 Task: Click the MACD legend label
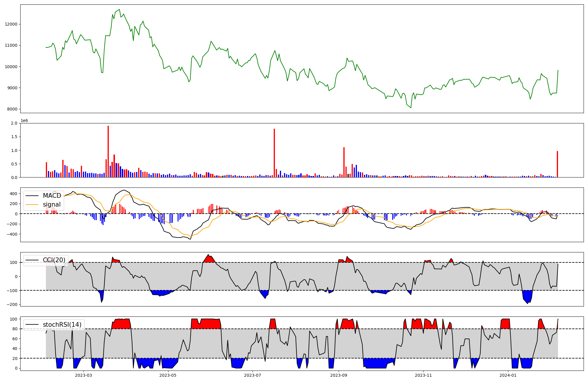pyautogui.click(x=52, y=196)
